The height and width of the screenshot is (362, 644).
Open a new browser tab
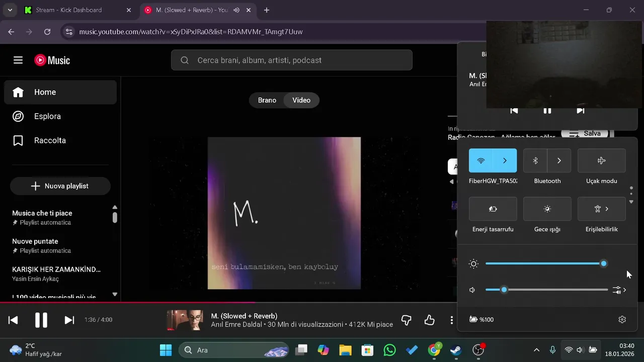coord(267,10)
